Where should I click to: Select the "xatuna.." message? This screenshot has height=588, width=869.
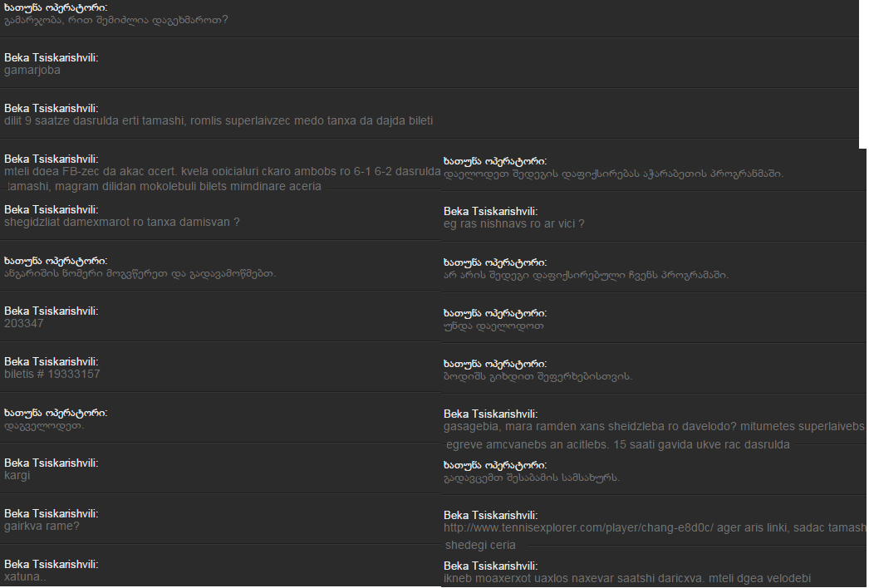pos(25,576)
